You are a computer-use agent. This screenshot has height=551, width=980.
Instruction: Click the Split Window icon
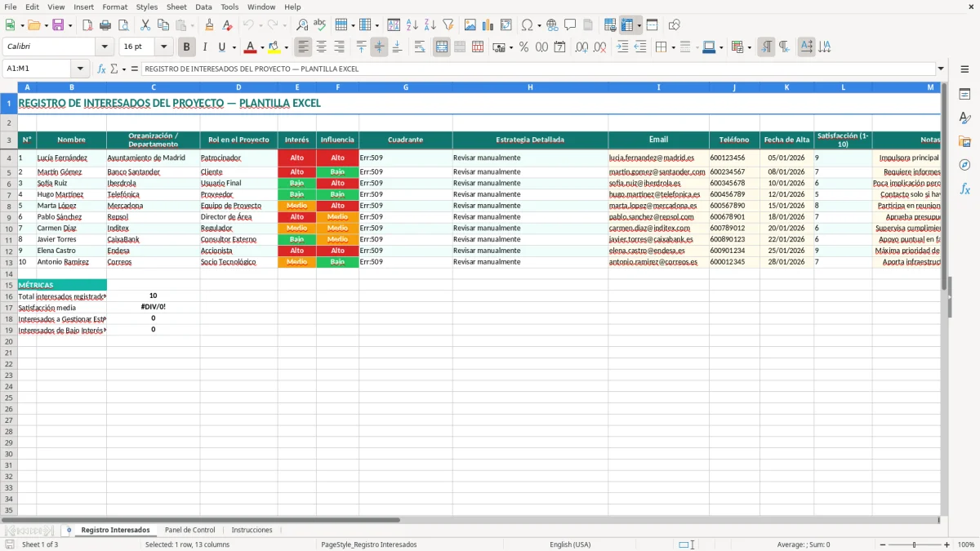[x=653, y=25]
